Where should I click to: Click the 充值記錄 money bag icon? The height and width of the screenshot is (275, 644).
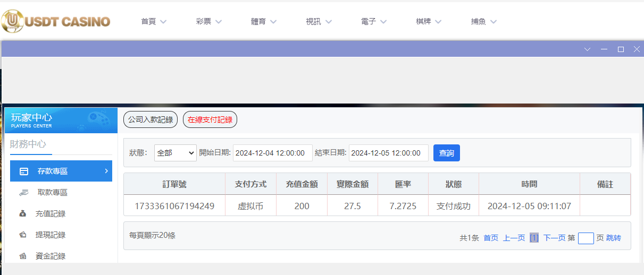[x=23, y=214]
